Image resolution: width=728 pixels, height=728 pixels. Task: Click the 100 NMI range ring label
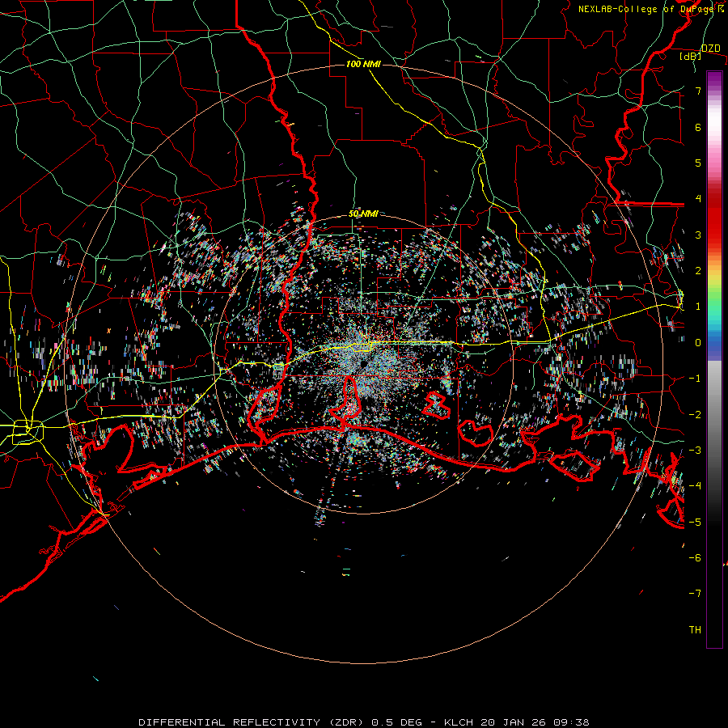click(x=363, y=64)
